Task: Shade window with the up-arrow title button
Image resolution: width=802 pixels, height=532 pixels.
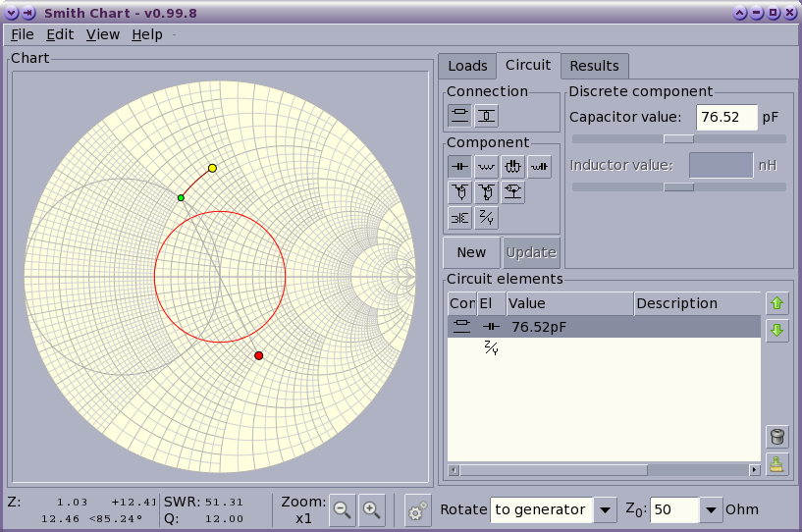Action: coord(739,13)
